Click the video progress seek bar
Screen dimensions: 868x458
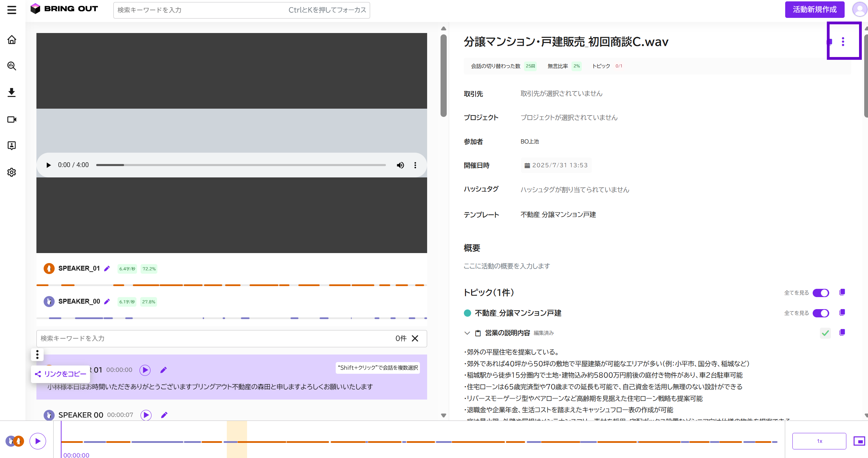241,165
